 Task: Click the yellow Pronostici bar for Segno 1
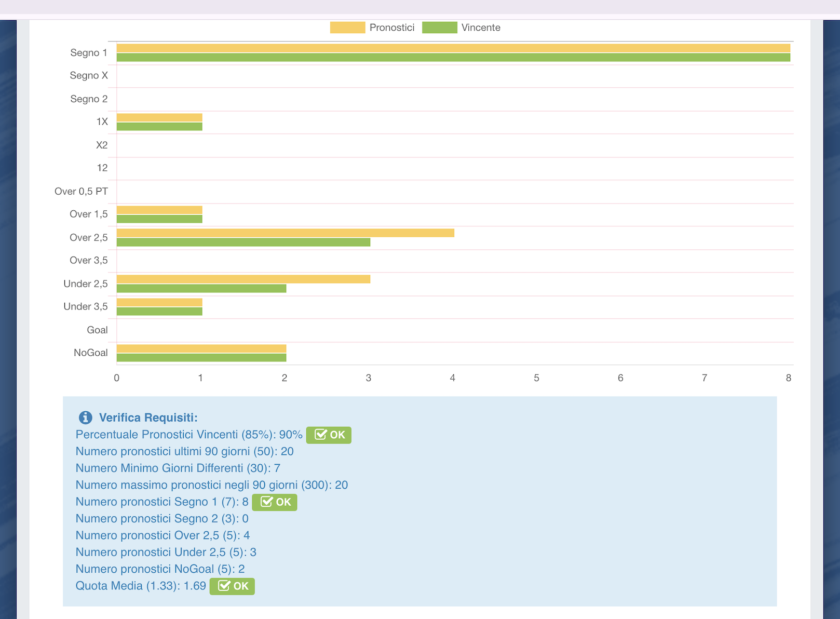[x=453, y=48]
